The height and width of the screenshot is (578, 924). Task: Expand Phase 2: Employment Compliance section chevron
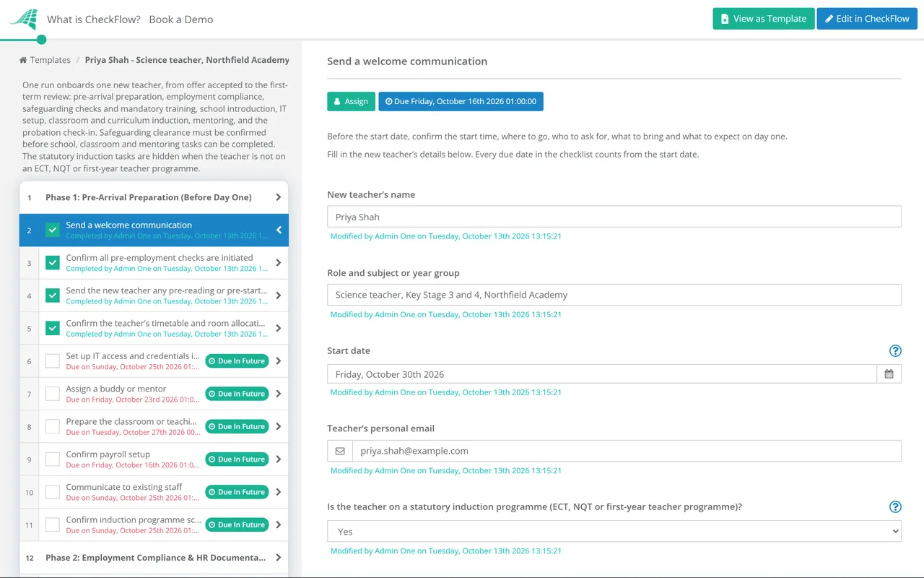tap(279, 558)
